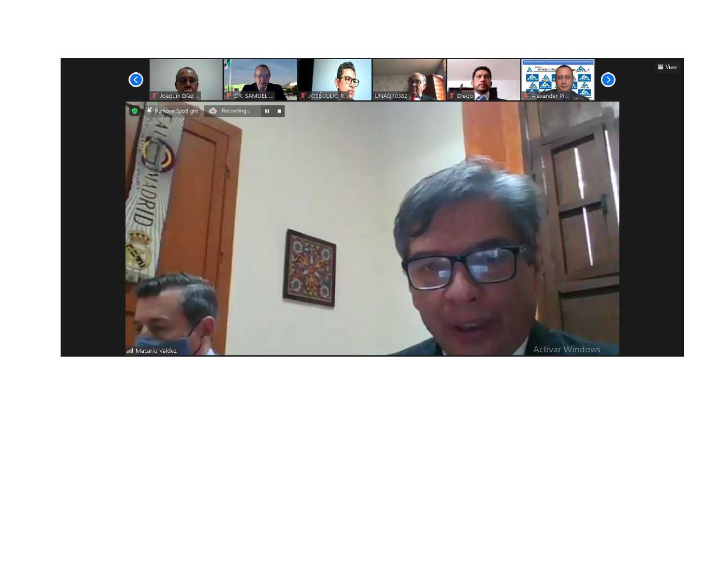The image size is (728, 562).
Task: Show previous participants with left arrow
Action: pos(136,80)
